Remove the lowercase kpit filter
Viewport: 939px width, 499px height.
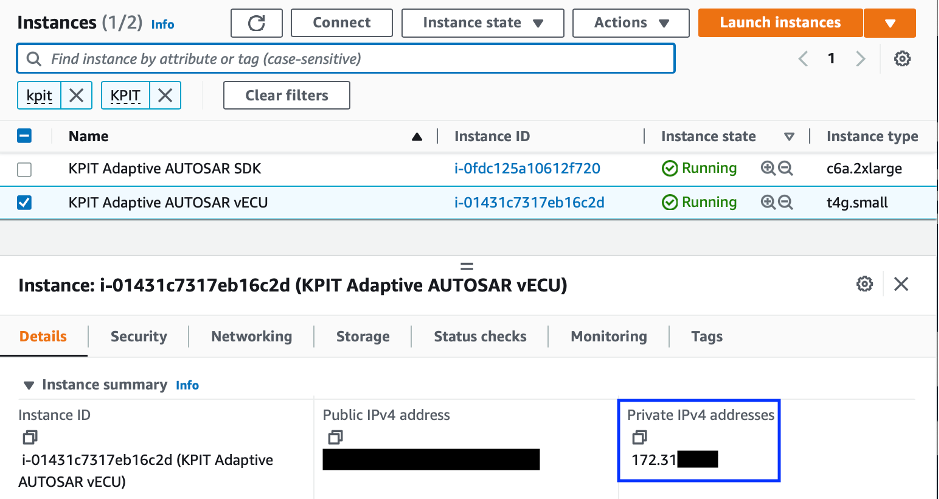[76, 95]
